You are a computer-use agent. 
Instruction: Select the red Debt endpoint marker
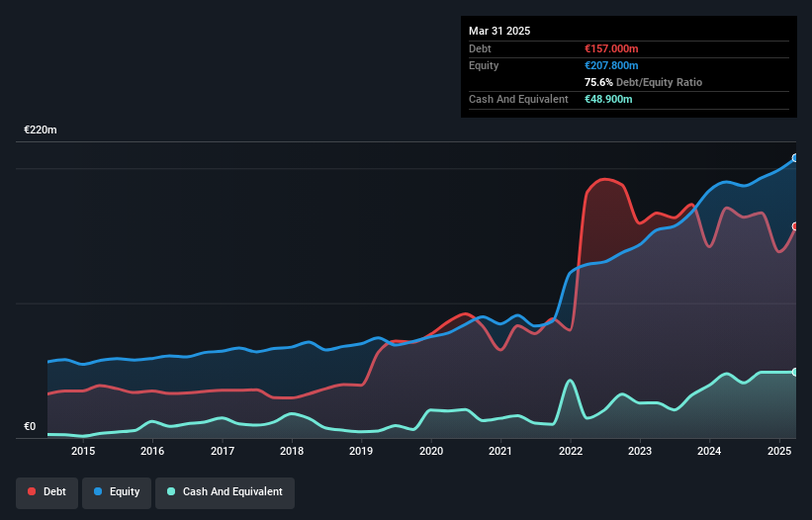point(795,226)
